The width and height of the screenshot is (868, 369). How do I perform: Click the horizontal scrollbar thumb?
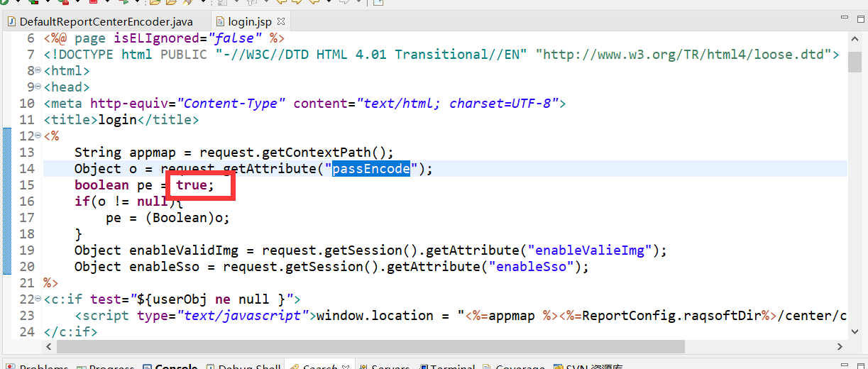click(x=370, y=347)
